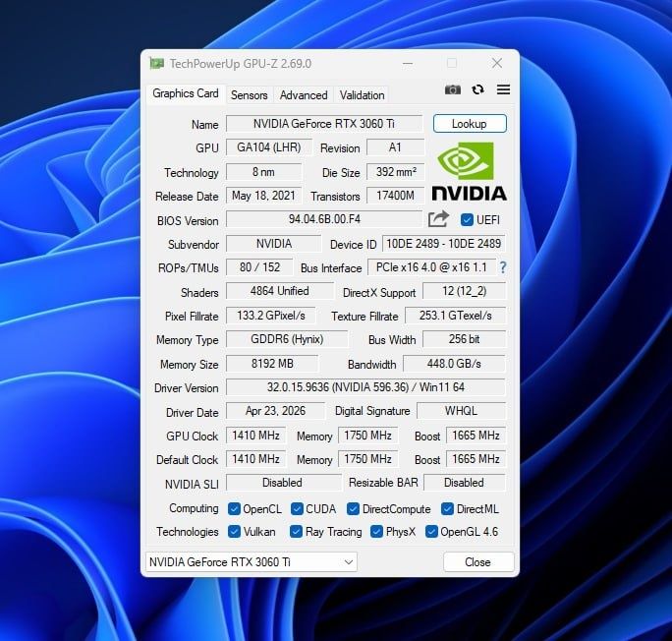The height and width of the screenshot is (641, 672).
Task: Click the Bus Interface PCIe x16 4.0 value
Action: (431, 267)
